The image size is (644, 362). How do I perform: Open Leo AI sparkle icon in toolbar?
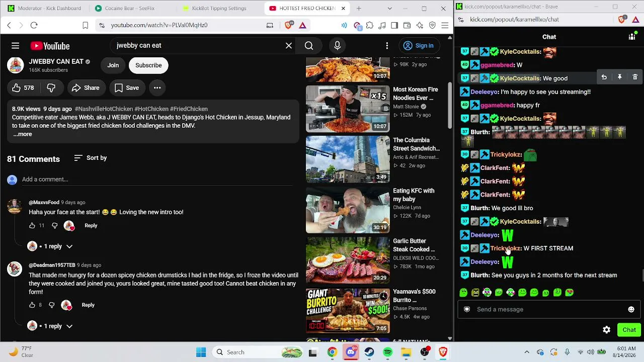coord(420,25)
